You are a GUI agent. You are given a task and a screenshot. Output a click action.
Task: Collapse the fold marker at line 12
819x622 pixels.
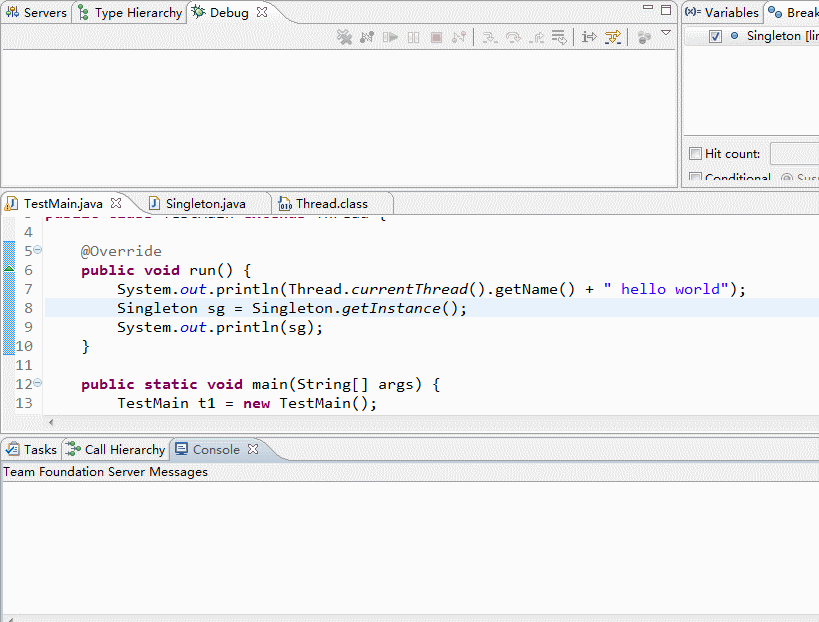click(38, 383)
